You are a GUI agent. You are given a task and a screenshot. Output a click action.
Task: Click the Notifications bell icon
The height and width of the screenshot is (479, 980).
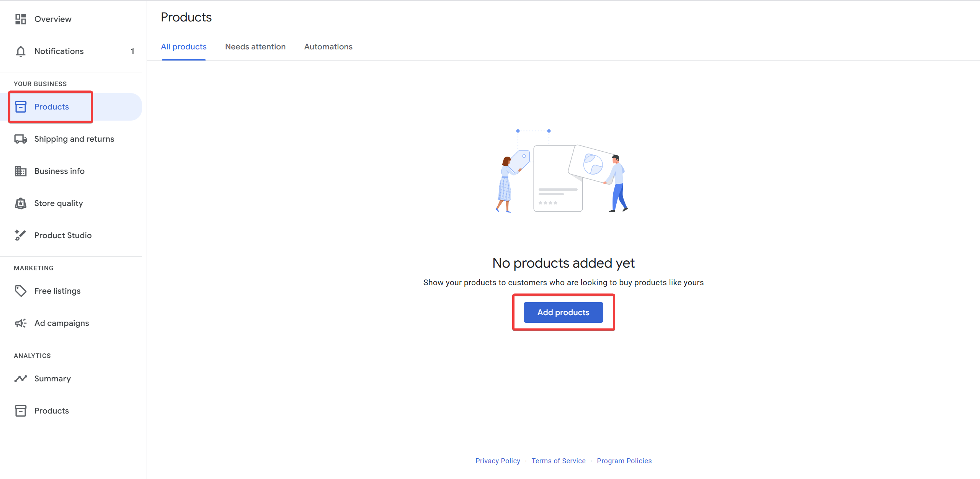click(x=21, y=51)
